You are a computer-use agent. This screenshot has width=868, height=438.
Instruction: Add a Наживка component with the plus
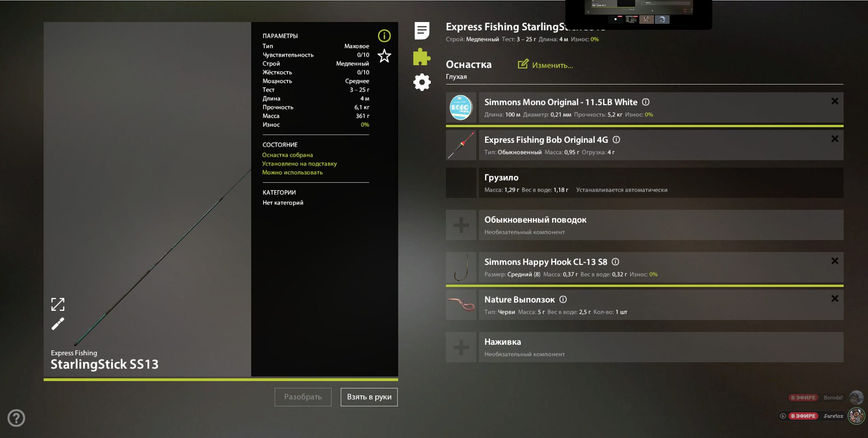461,347
